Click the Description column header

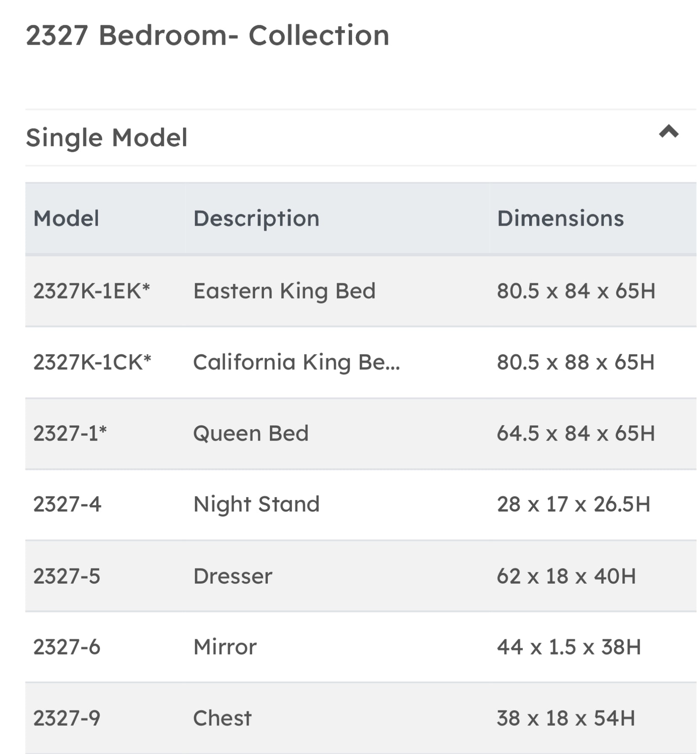tap(256, 218)
